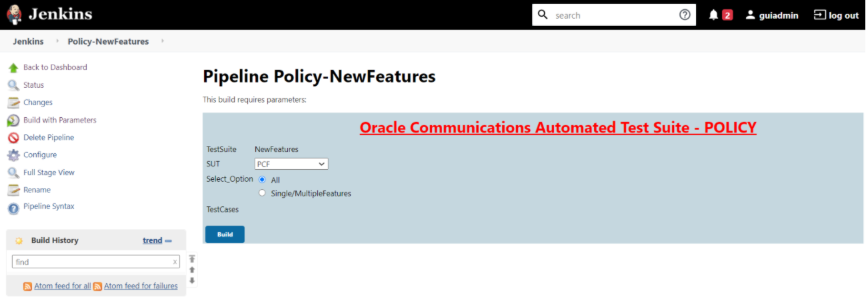The image size is (868, 297).
Task: Click the Rename notepad icon
Action: click(x=13, y=190)
